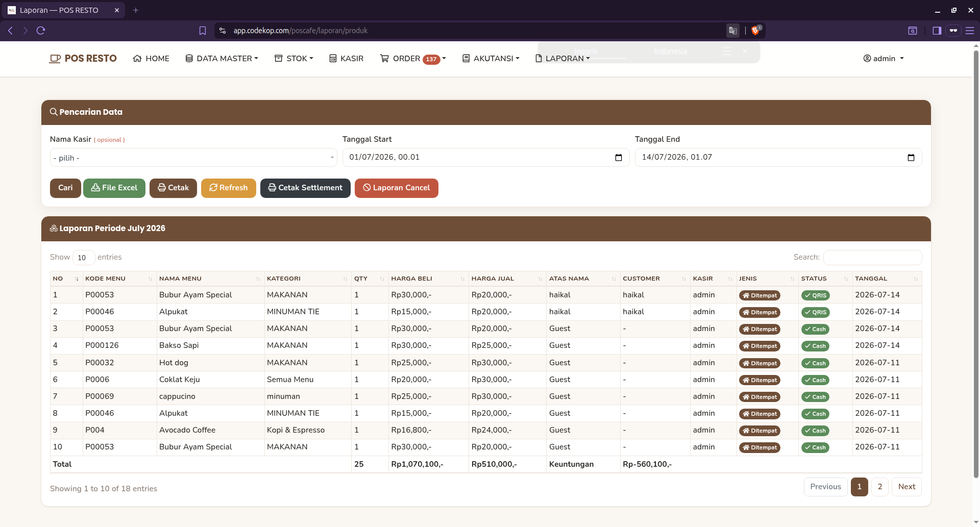Open the AKUTANSI dropdown menu
Screen dimensions: 980x527
[491, 59]
